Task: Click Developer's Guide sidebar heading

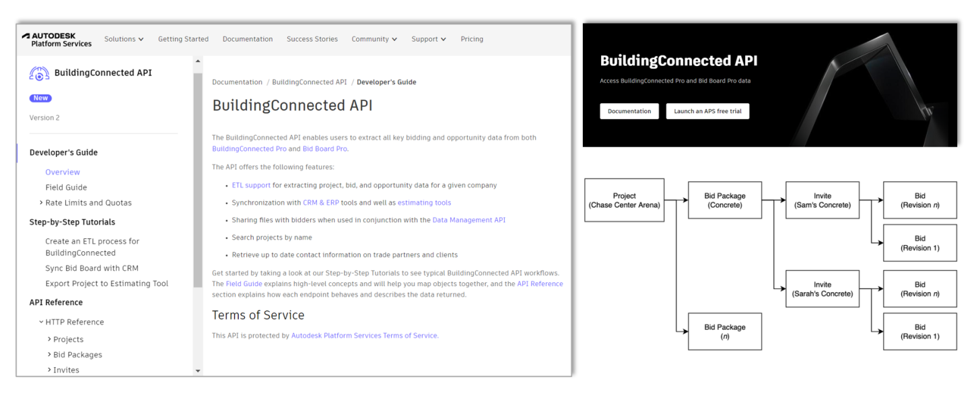Action: coord(63,153)
